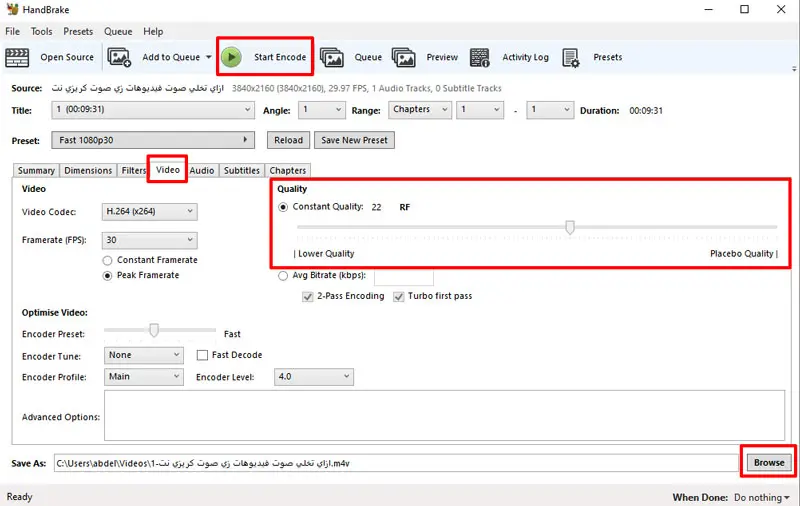Click the Presets document gear icon
Viewport: 800px width, 506px height.
(570, 58)
